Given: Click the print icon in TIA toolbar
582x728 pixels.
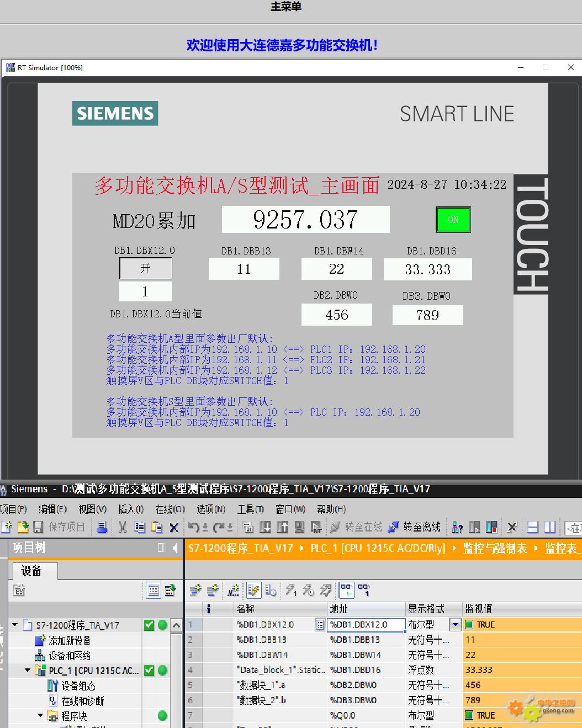Looking at the screenshot, I should point(102,527).
